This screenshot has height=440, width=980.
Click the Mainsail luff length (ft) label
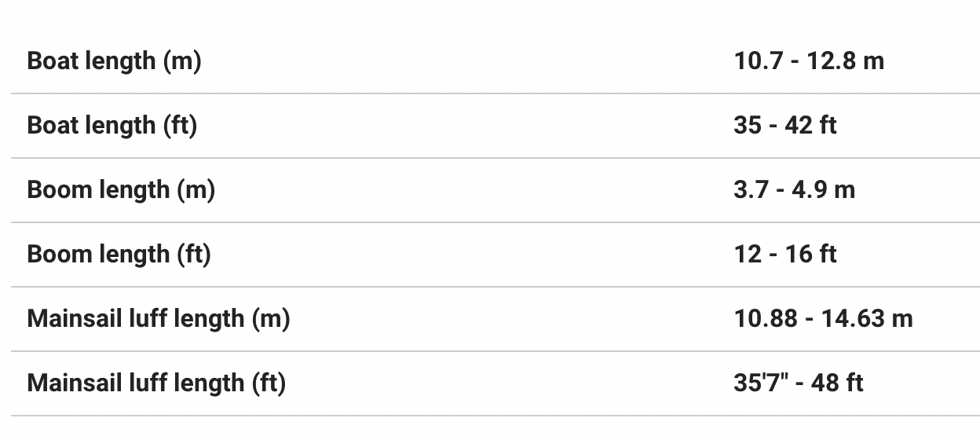156,383
